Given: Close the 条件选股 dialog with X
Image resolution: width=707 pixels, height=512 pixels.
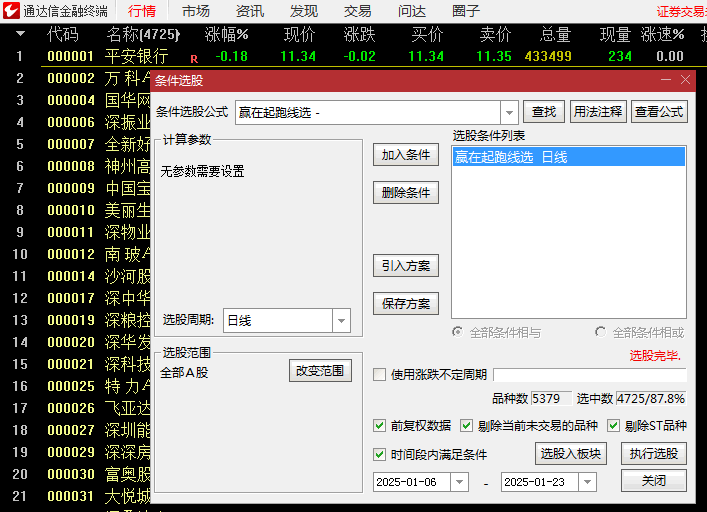Looking at the screenshot, I should pos(685,80).
